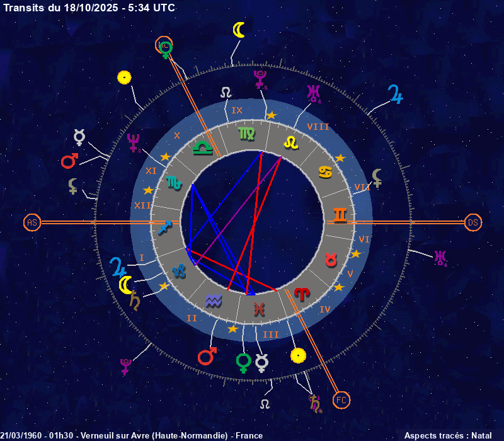Select the green Virgo sign in the ring

(246, 134)
